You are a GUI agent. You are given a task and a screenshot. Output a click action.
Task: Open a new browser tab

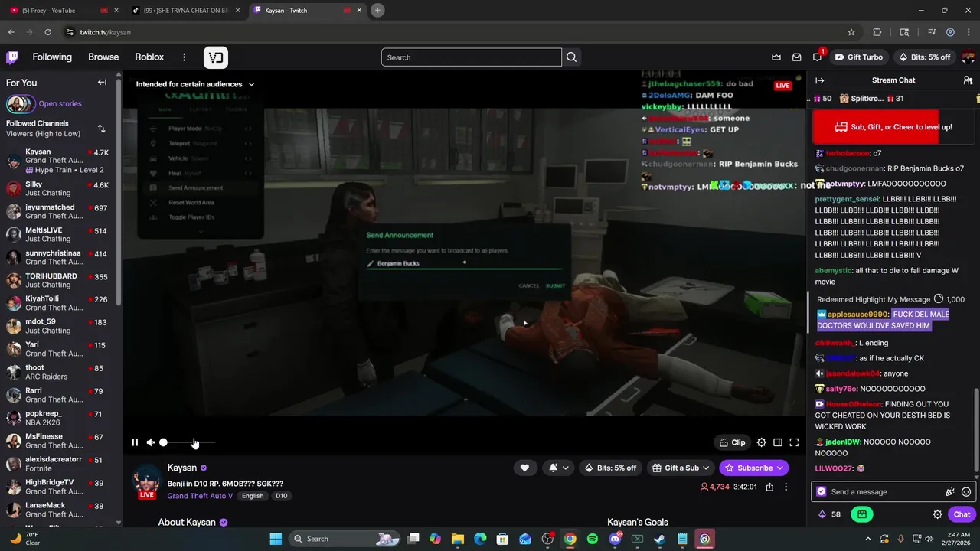377,11
